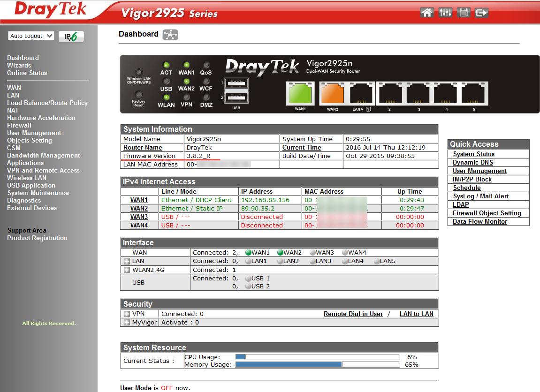Open the WAN menu in sidebar

(14, 88)
